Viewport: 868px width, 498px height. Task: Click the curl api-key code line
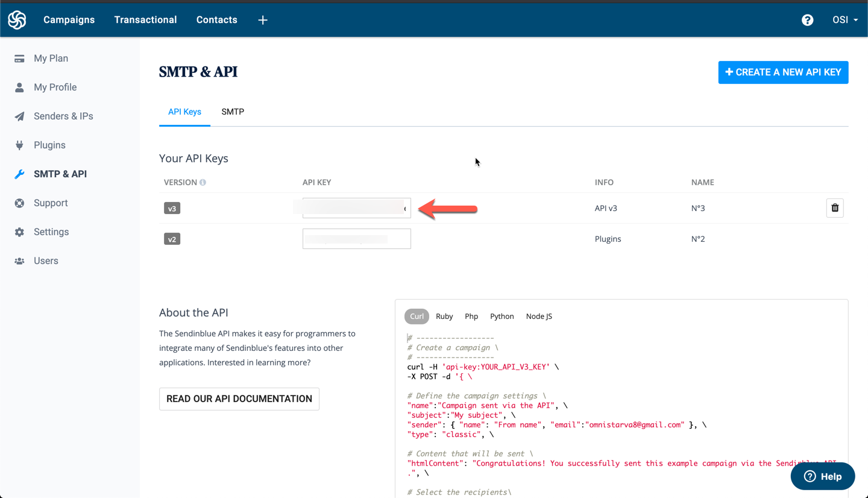[483, 367]
